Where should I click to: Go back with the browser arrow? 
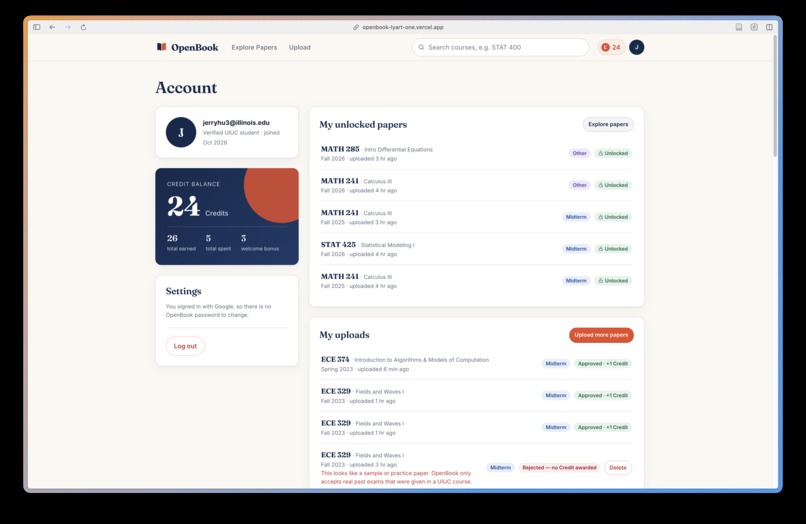(x=52, y=27)
